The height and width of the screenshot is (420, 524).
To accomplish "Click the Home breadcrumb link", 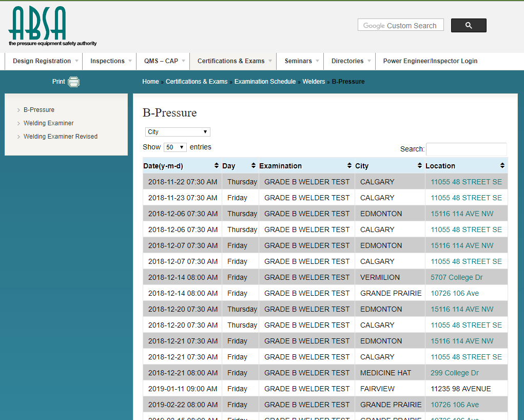I will 150,82.
